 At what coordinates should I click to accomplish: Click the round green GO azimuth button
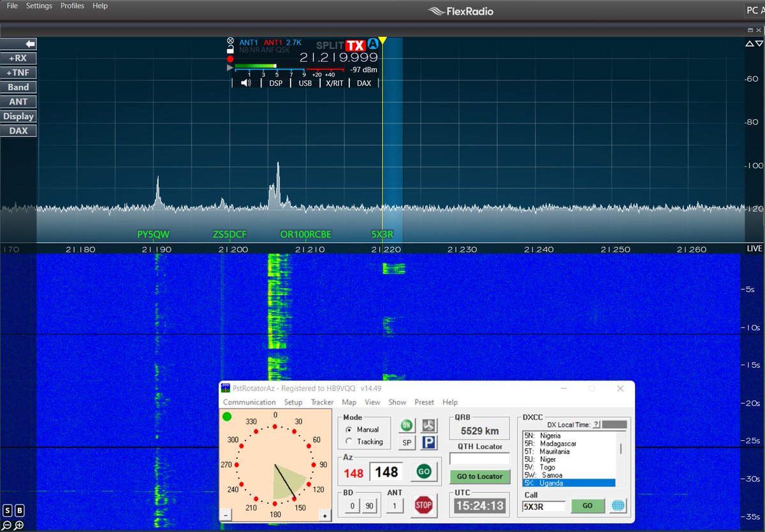(x=424, y=471)
